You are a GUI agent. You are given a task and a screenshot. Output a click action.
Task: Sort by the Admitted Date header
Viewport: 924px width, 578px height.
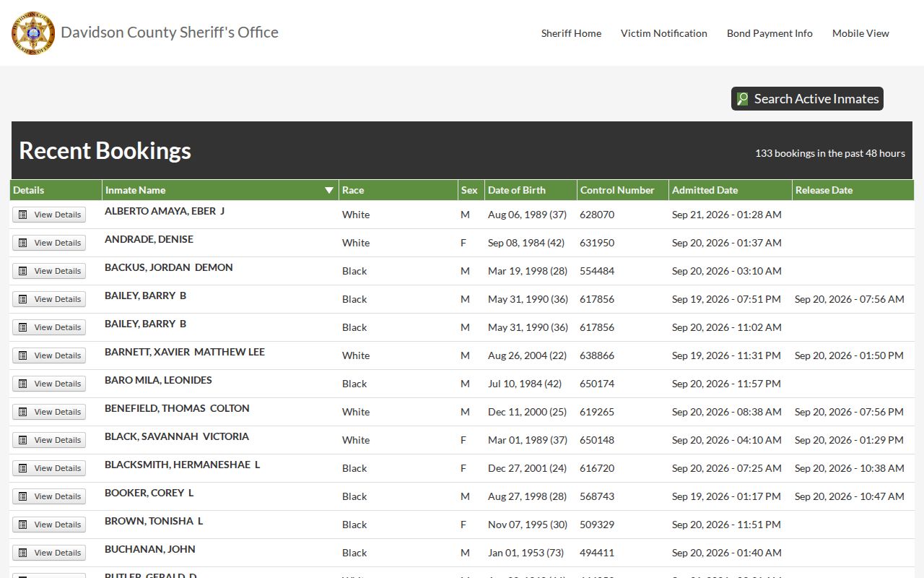pyautogui.click(x=731, y=190)
